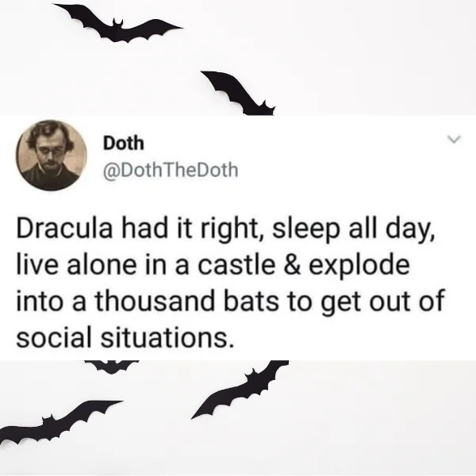Click the words live alone in tweet

coord(77,265)
